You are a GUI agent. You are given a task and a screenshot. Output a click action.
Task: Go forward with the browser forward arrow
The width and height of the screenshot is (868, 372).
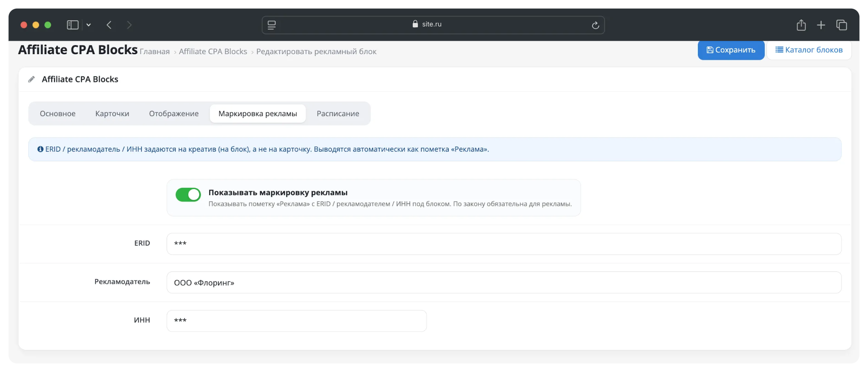(x=129, y=25)
